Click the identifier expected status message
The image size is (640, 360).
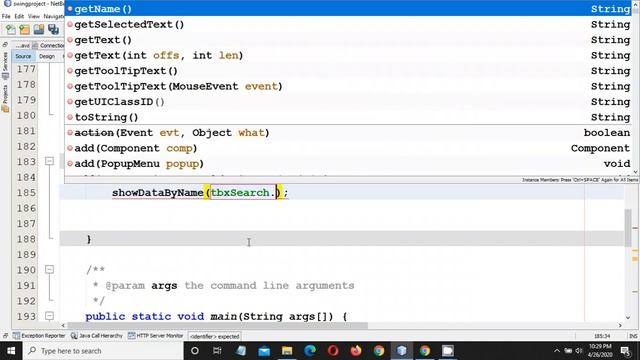coord(215,337)
